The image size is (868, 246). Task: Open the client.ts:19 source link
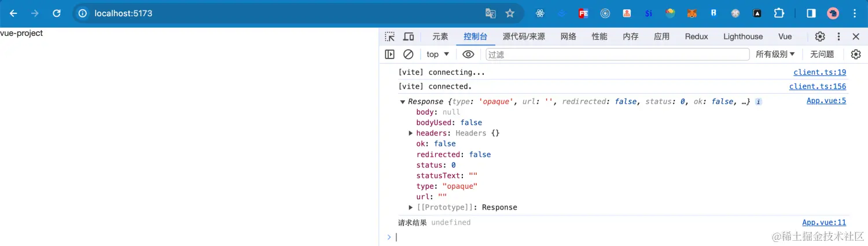pos(819,72)
